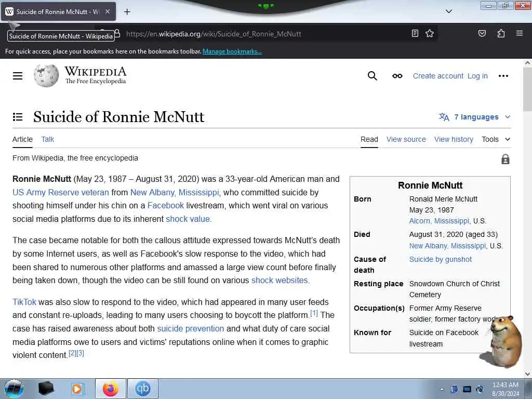Open the View history tab
The height and width of the screenshot is (399, 532).
click(454, 139)
